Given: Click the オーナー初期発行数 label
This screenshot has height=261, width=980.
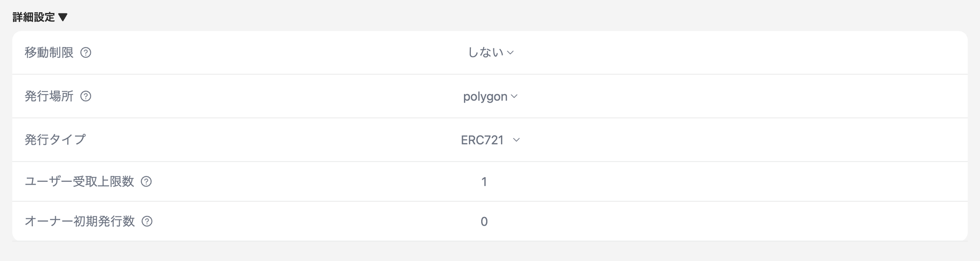Looking at the screenshot, I should pyautogui.click(x=79, y=221).
